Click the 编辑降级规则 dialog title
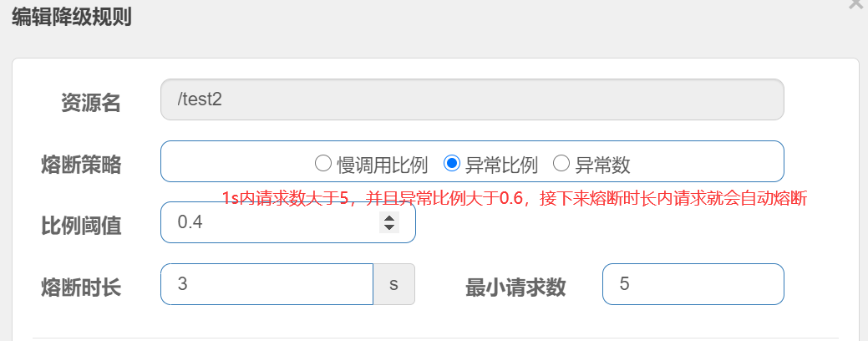Image resolution: width=868 pixels, height=341 pixels. pyautogui.click(x=71, y=18)
